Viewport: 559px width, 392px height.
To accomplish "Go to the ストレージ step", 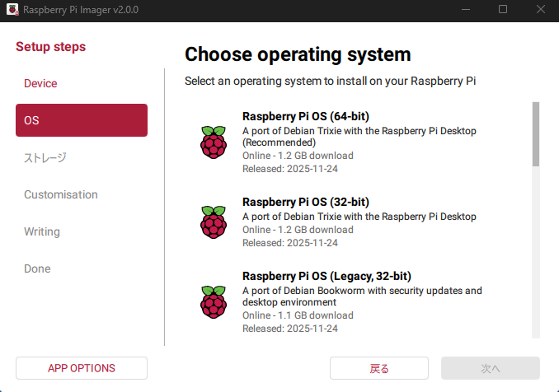I will click(x=45, y=157).
